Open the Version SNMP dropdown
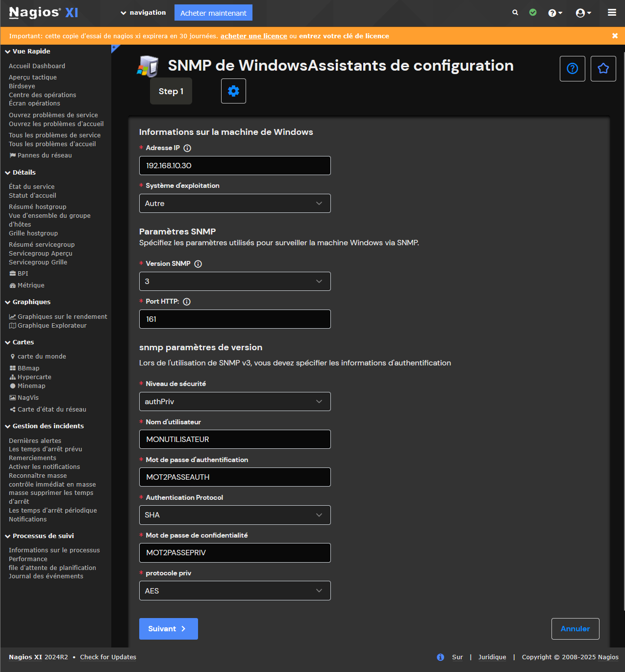This screenshot has height=672, width=625. tap(235, 282)
